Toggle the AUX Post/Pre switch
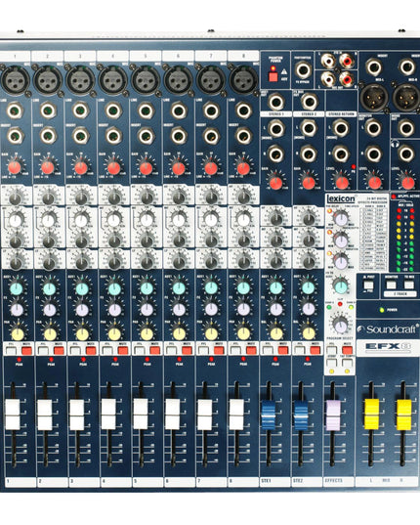The image size is (420, 525). (x=368, y=284)
